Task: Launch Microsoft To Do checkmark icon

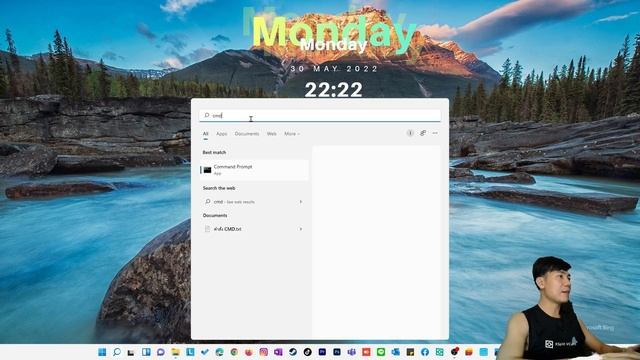Action: 205,352
